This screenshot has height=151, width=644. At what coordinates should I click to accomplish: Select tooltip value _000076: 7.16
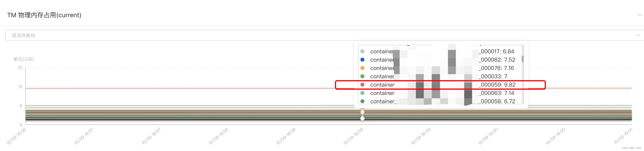(496, 68)
